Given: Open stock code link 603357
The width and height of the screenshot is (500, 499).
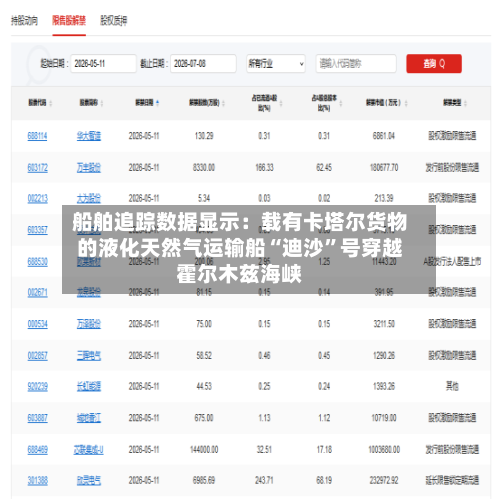Looking at the screenshot, I should pos(37,230).
